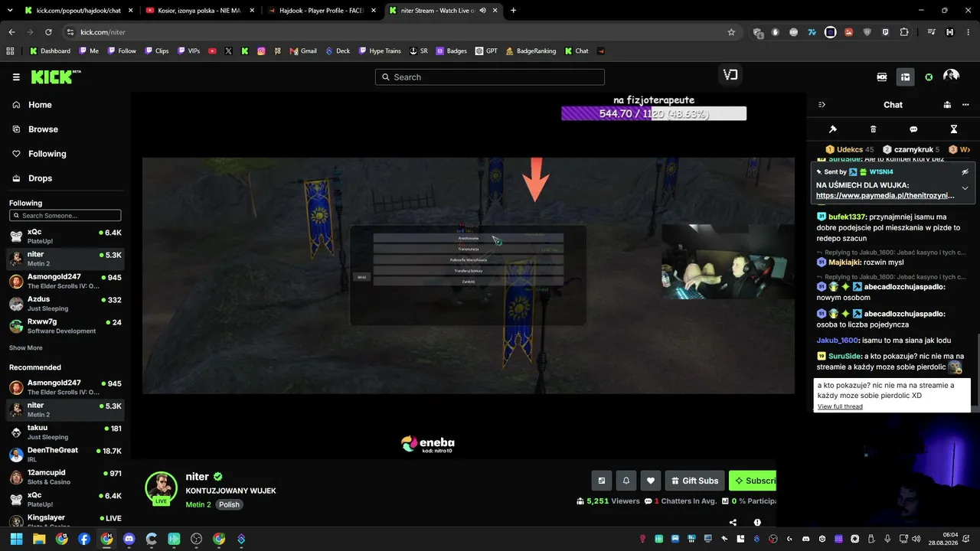Open takuu channel in Recommended

click(65, 432)
